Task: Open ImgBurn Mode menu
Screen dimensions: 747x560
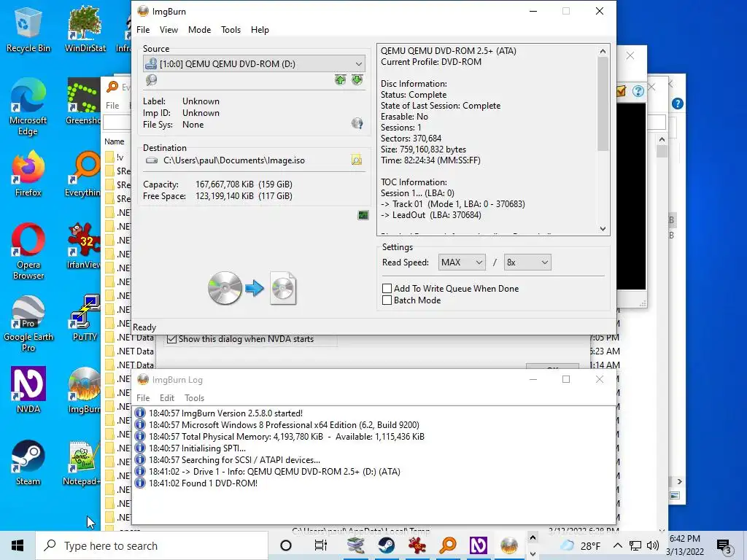Action: pos(199,29)
